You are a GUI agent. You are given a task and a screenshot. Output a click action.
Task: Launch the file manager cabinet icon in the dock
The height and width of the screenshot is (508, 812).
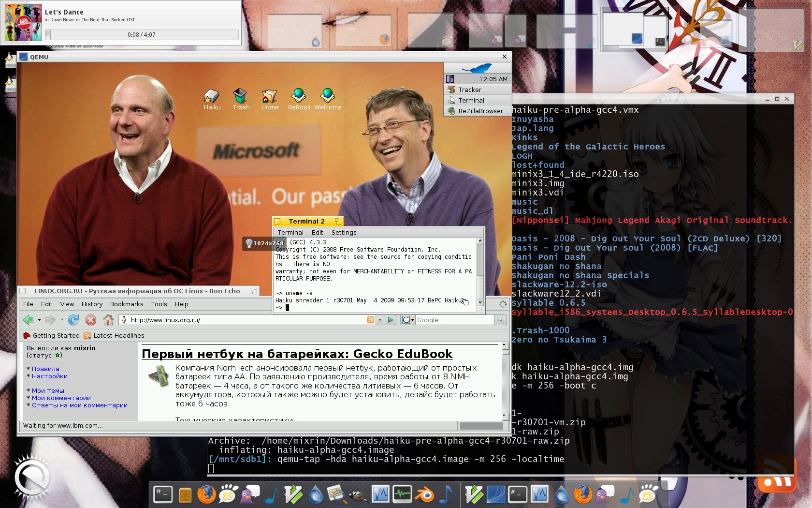point(185,495)
